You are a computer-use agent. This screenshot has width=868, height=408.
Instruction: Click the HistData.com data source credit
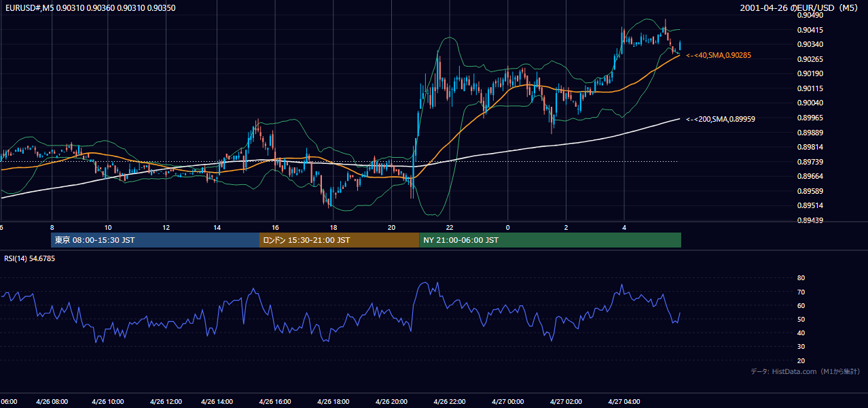806,371
